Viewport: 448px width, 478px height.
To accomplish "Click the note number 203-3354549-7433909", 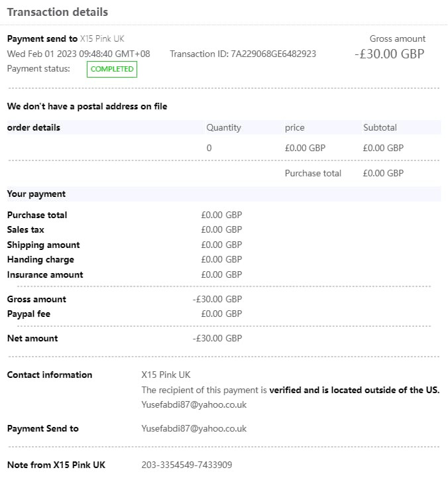I will pyautogui.click(x=187, y=465).
